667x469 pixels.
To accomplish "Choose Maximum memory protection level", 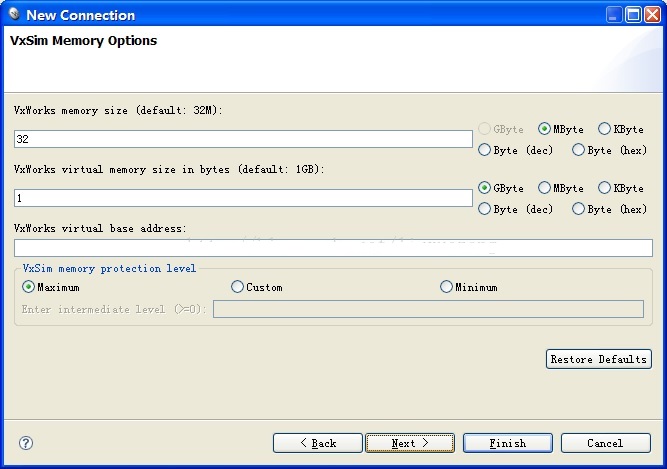I will point(51,287).
